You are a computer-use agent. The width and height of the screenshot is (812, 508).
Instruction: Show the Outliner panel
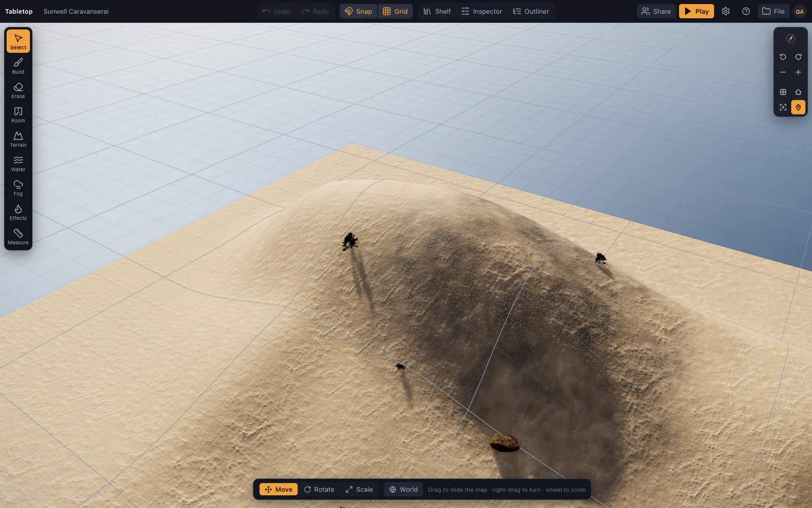(x=531, y=11)
